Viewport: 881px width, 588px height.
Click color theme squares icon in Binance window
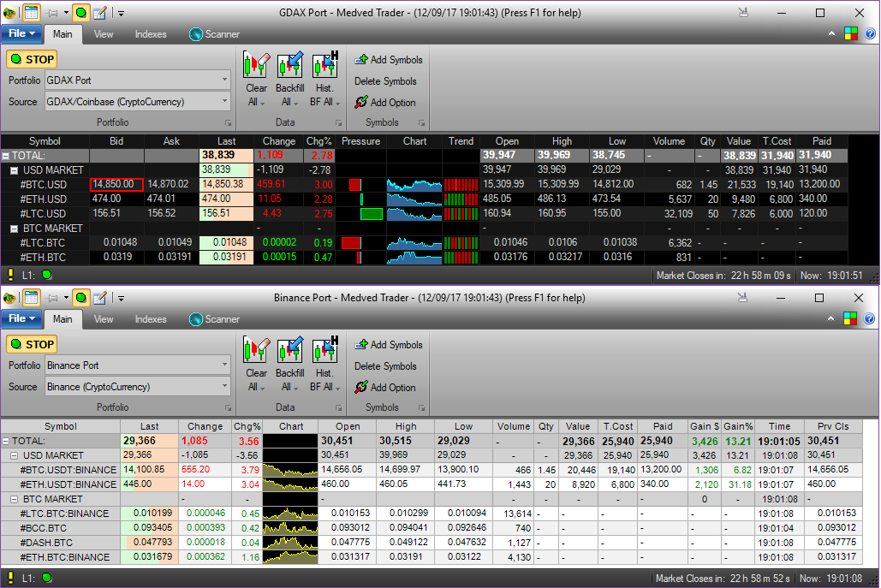tap(850, 318)
